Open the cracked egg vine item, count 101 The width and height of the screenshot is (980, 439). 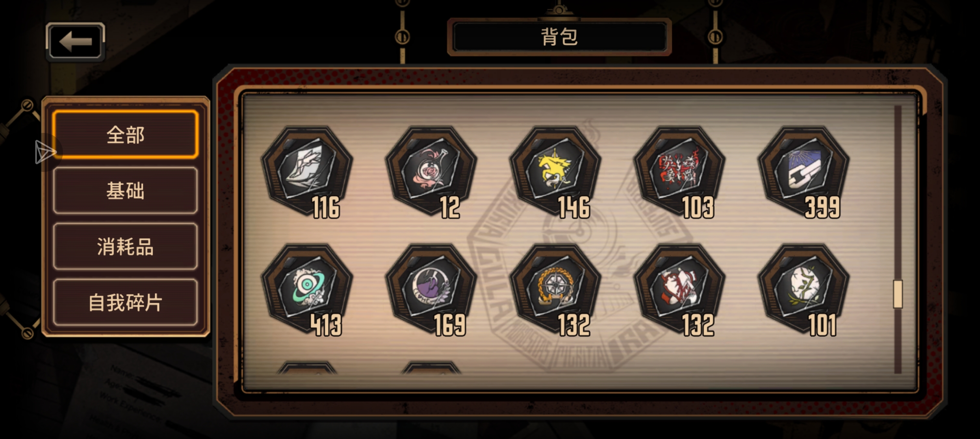804,289
